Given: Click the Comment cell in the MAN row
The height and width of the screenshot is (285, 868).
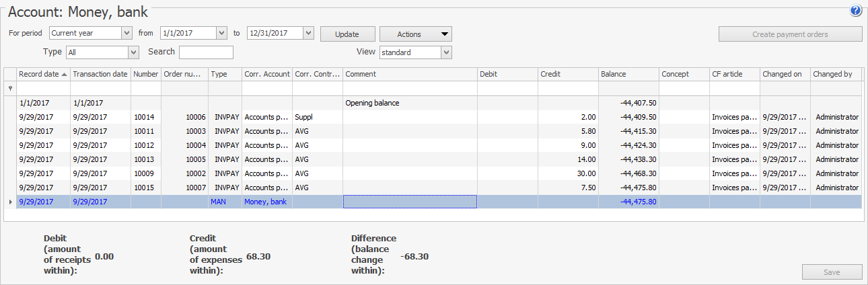Looking at the screenshot, I should pyautogui.click(x=410, y=202).
